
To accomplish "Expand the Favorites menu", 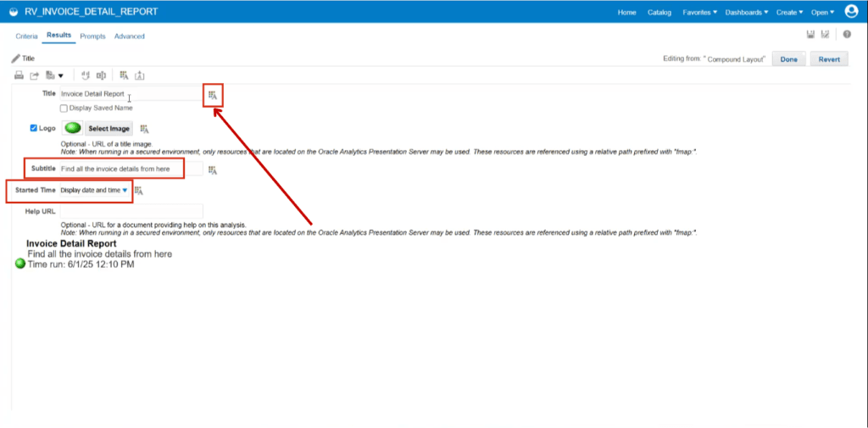I will pyautogui.click(x=699, y=12).
